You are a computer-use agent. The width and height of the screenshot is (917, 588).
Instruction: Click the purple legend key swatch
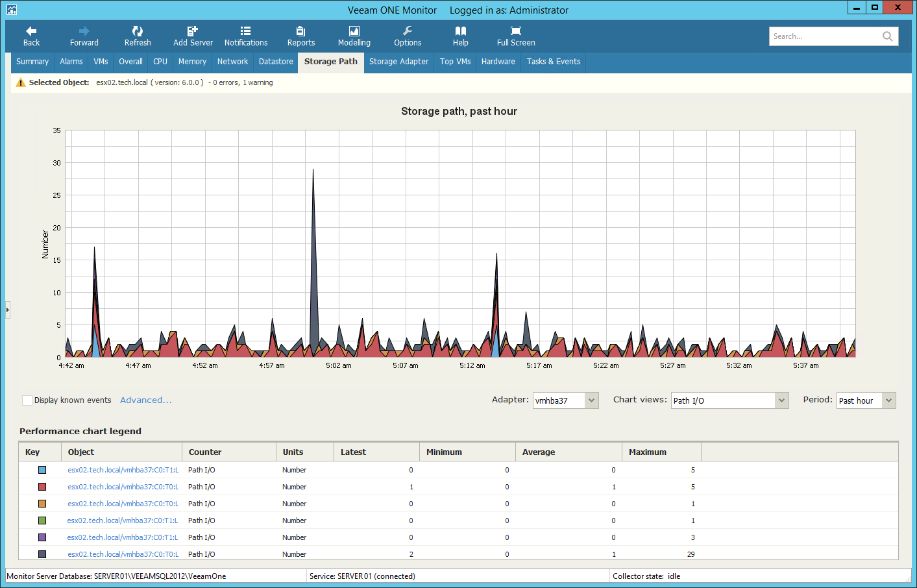42,537
